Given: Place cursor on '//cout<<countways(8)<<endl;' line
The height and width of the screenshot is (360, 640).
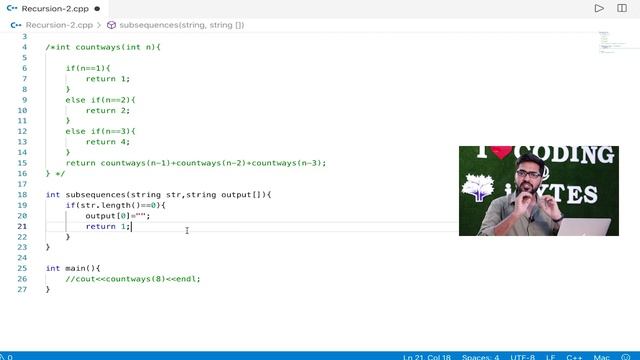Looking at the screenshot, I should click(x=133, y=279).
